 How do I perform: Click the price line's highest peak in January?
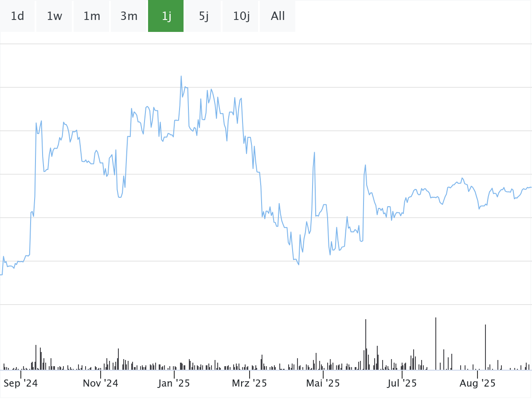coord(181,76)
